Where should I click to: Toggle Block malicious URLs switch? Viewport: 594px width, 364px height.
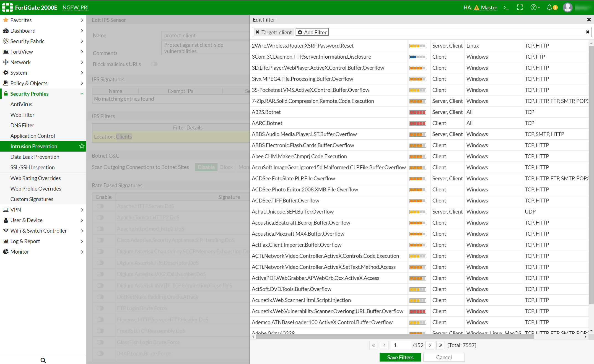[x=154, y=64]
